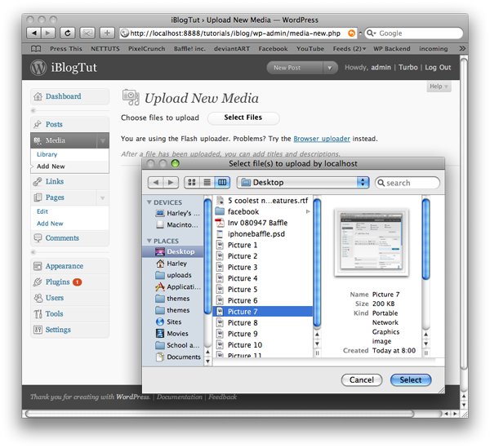
Task: Select Desktop in the PLACES sidebar
Action: (173, 251)
